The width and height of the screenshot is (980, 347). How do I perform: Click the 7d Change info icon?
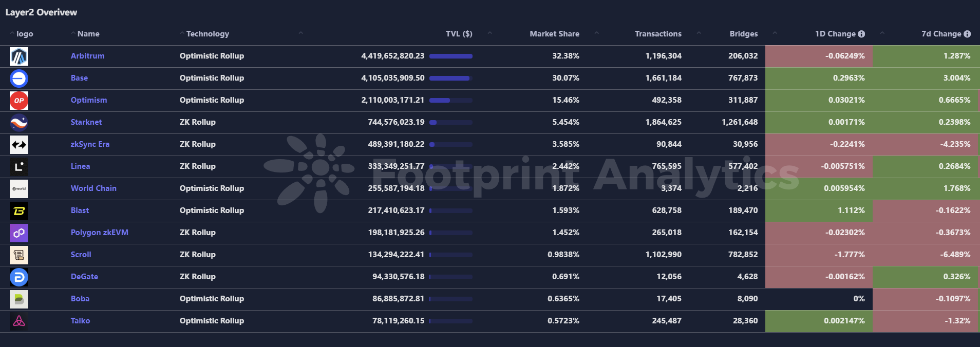pos(967,34)
